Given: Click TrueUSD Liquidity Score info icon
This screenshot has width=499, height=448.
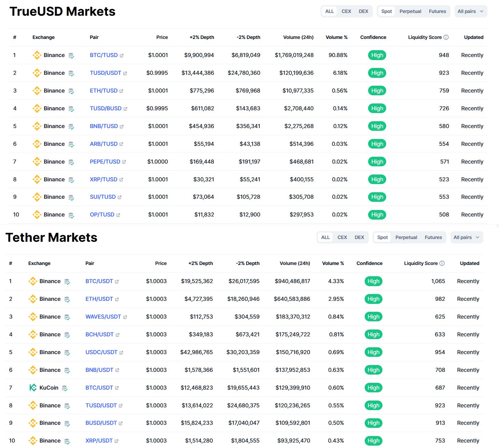Looking at the screenshot, I should pyautogui.click(x=446, y=37).
